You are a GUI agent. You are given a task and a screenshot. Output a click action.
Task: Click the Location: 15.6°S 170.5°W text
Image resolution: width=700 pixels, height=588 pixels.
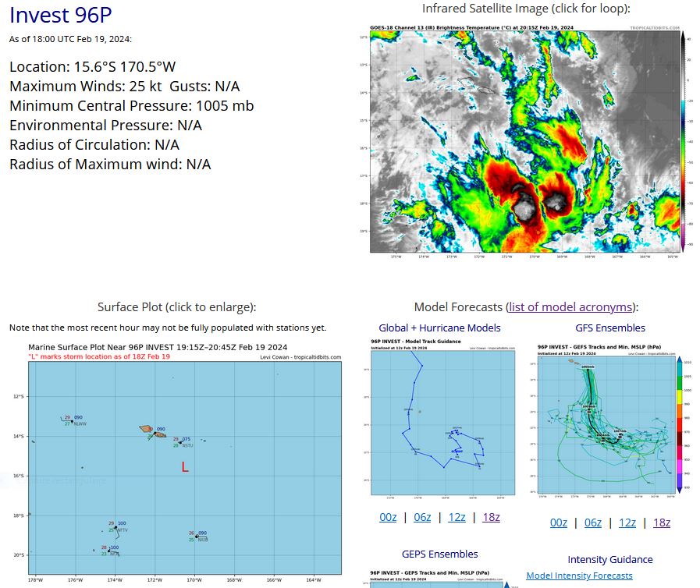click(x=92, y=67)
